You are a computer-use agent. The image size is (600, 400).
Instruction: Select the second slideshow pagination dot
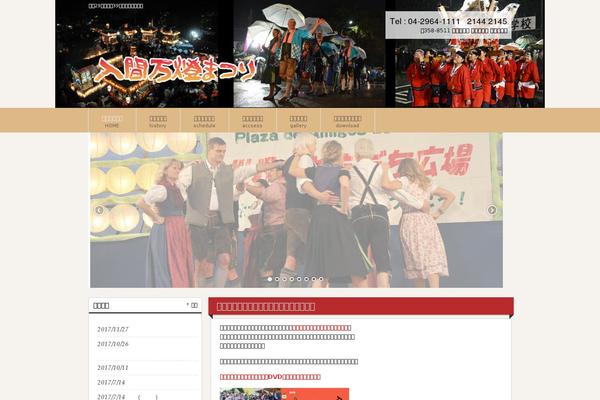tap(277, 279)
